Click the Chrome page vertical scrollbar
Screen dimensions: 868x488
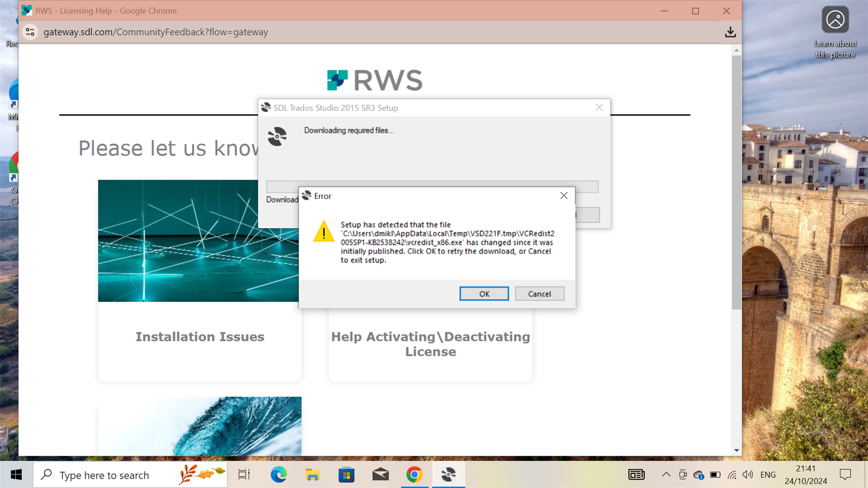736,182
